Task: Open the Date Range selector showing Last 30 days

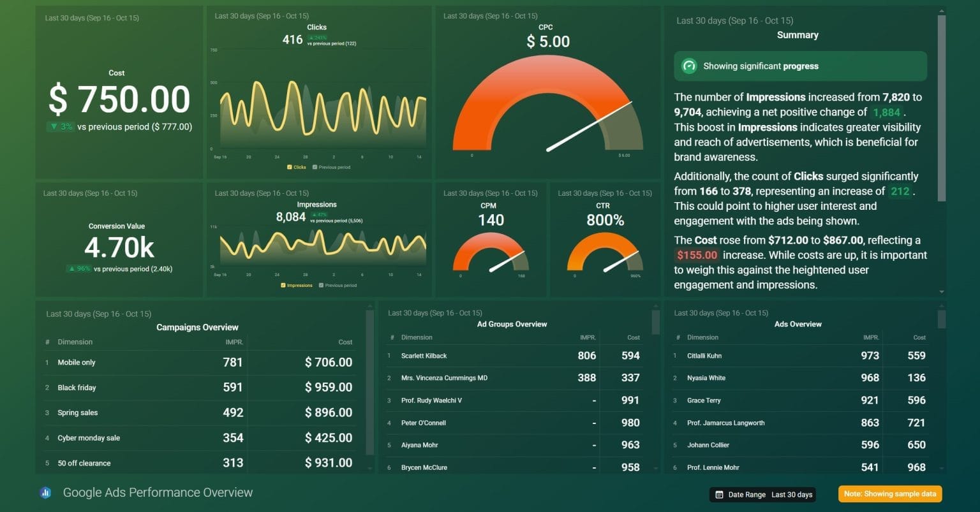Action: 762,494
